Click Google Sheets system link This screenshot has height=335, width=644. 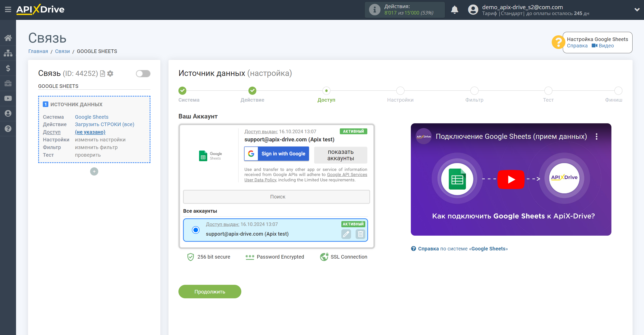(x=92, y=117)
